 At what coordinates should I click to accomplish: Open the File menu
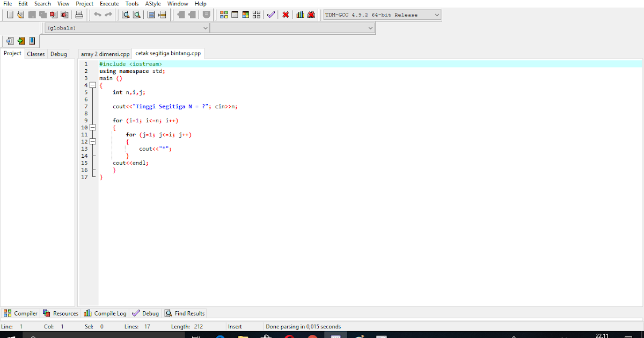[x=8, y=4]
